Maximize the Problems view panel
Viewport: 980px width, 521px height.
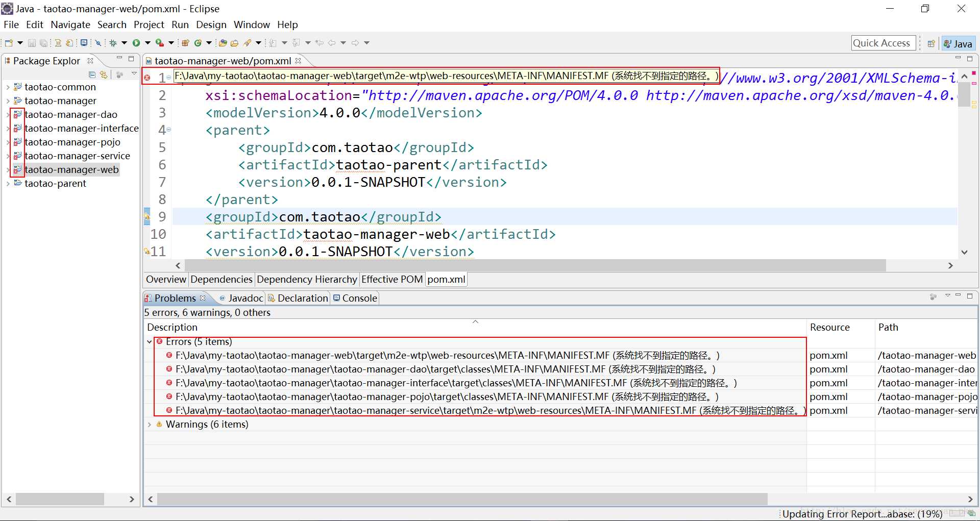pyautogui.click(x=970, y=295)
